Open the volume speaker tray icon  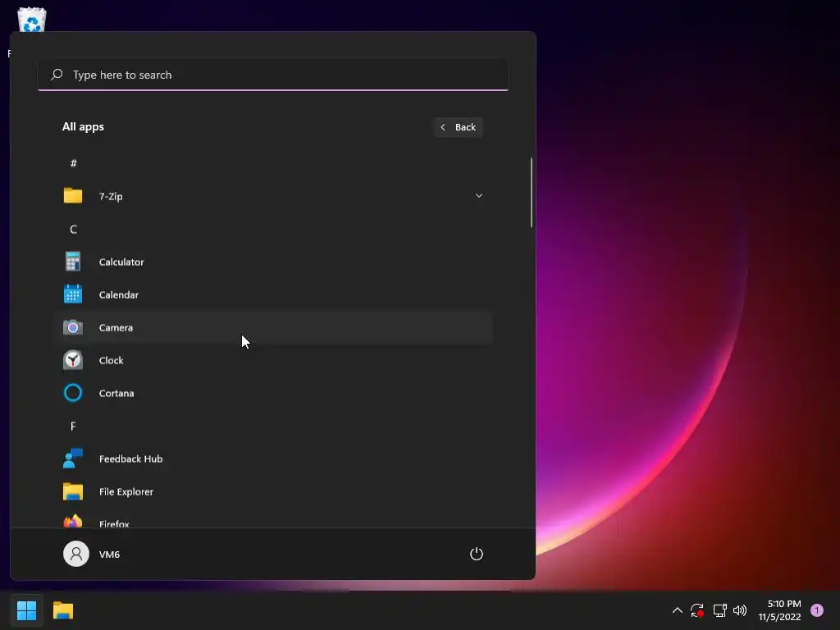[740, 610]
